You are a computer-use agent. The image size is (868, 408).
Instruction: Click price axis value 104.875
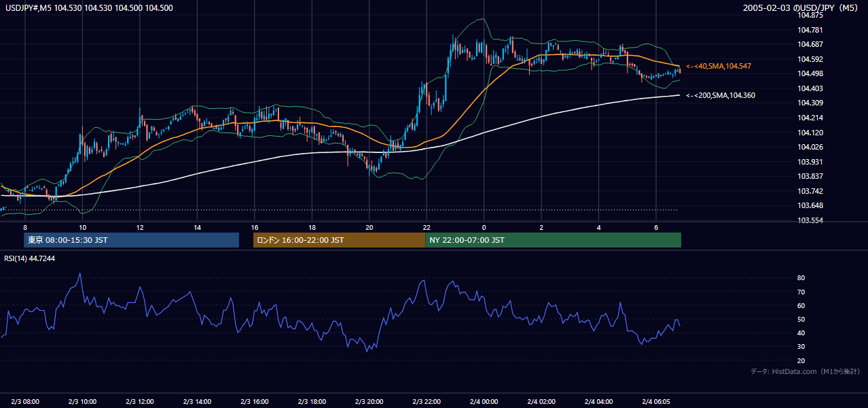[x=810, y=15]
